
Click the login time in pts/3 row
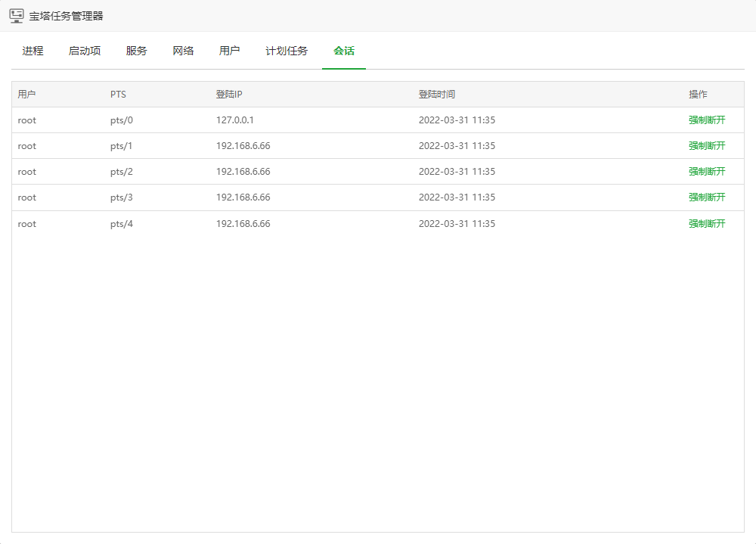click(x=457, y=197)
